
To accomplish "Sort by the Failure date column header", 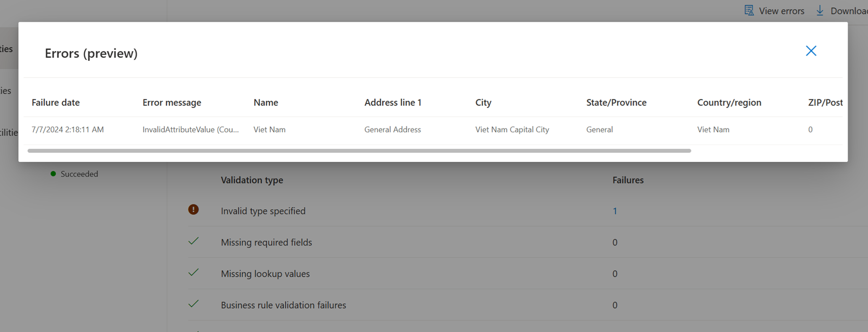I will tap(56, 103).
